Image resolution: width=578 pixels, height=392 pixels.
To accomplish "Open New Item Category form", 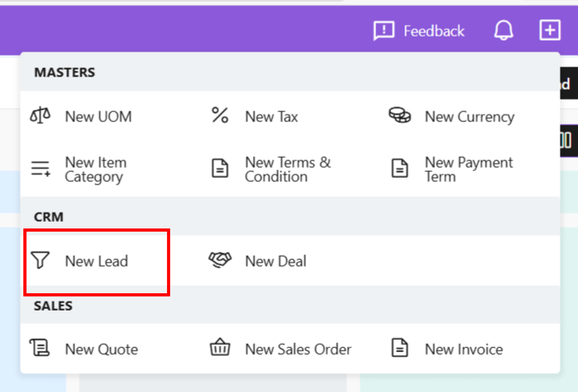I will [96, 169].
